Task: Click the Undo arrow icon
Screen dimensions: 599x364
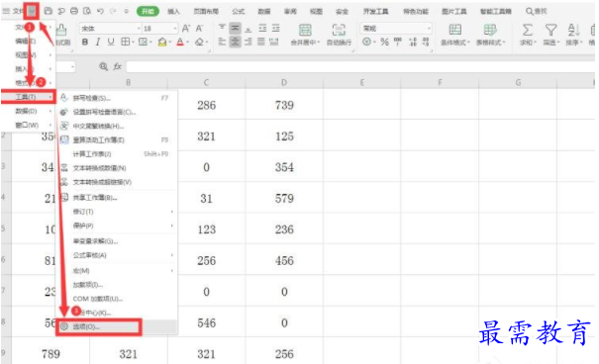Action: point(100,11)
